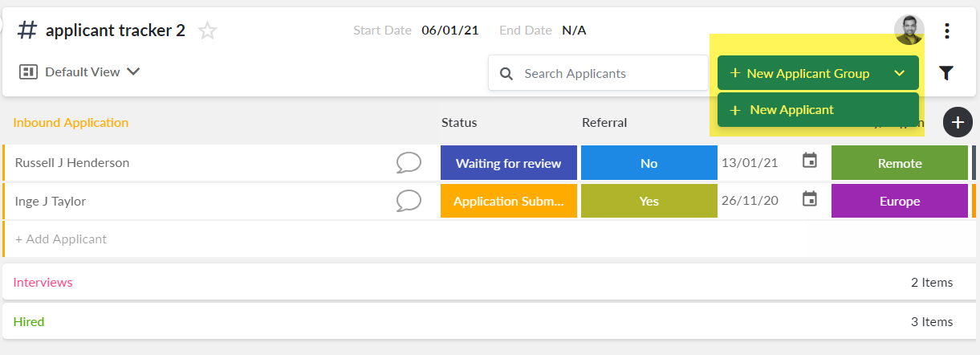
Task: Edit the Start Date 06/01/21
Action: 450,31
